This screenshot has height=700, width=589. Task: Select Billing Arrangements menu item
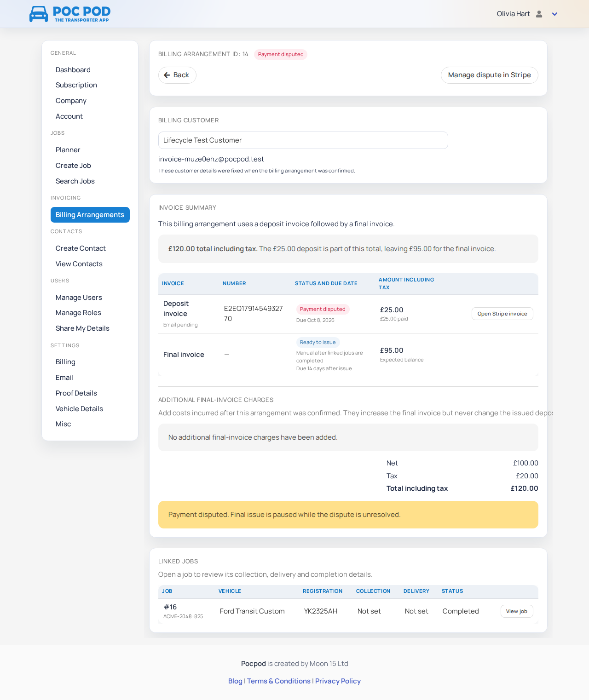coord(90,215)
